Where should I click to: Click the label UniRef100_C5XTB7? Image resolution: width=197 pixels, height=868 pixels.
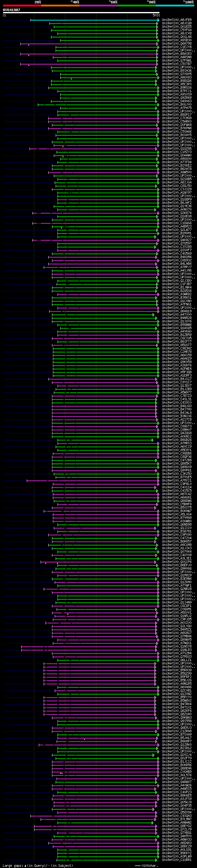[177, 64]
